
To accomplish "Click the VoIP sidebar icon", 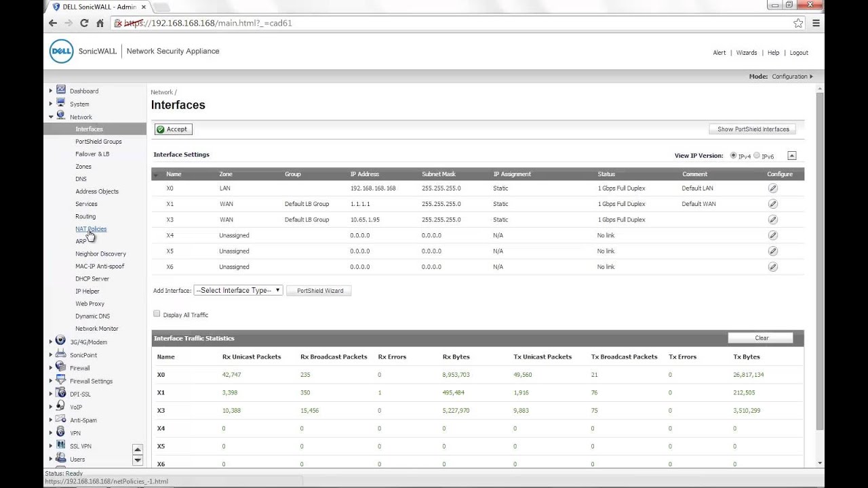I will pyautogui.click(x=61, y=407).
